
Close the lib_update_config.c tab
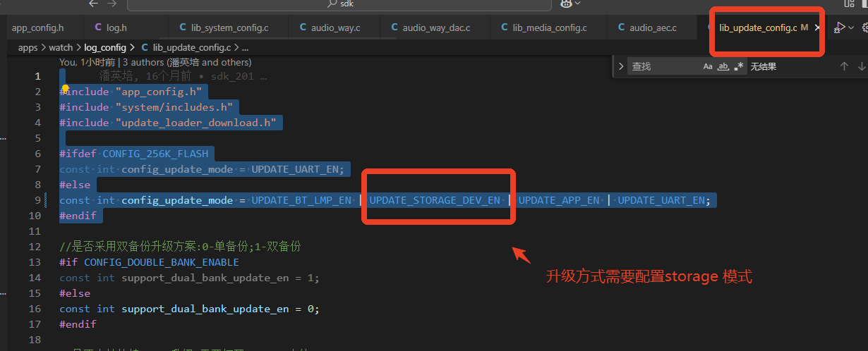click(817, 27)
